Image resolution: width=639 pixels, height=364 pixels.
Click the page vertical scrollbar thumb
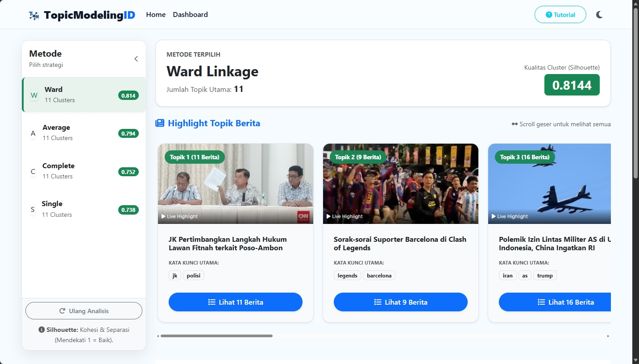[635, 94]
